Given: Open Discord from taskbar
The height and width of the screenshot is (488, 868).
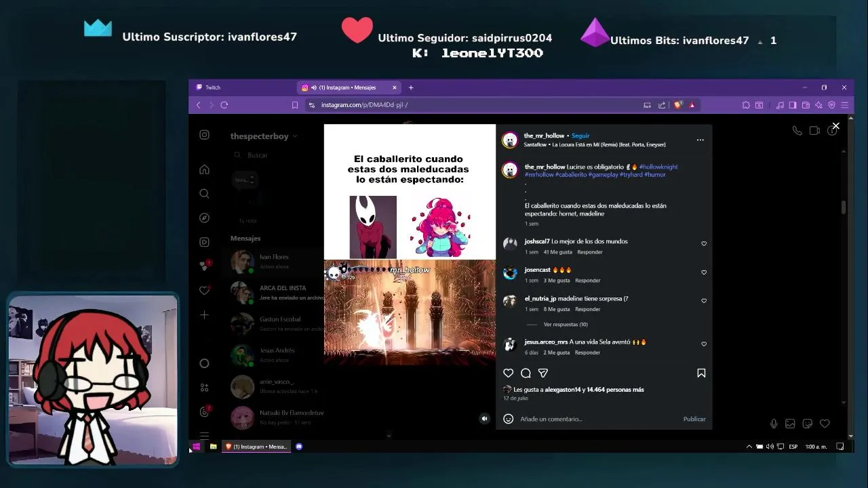Looking at the screenshot, I should point(299,447).
